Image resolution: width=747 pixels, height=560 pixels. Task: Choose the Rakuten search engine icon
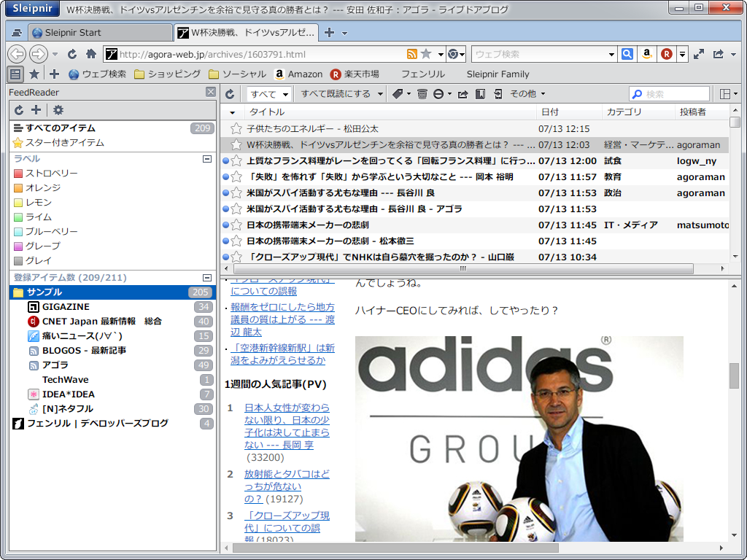click(x=667, y=54)
